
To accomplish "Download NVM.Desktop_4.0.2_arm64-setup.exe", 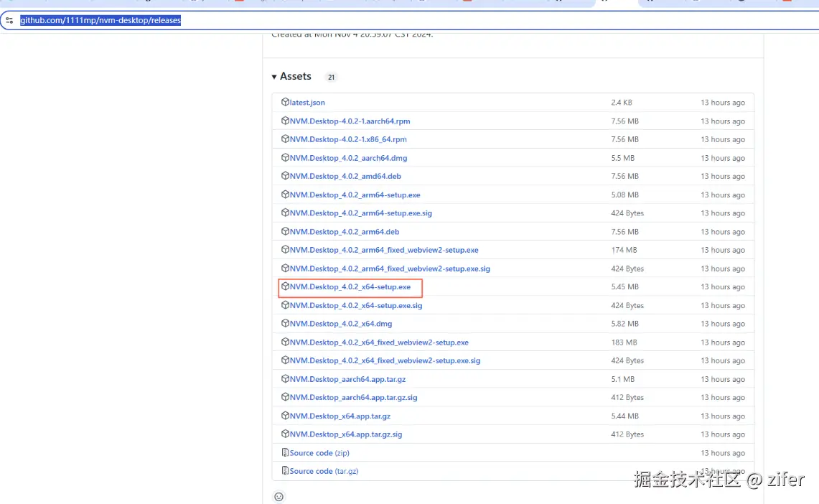I will click(x=355, y=195).
